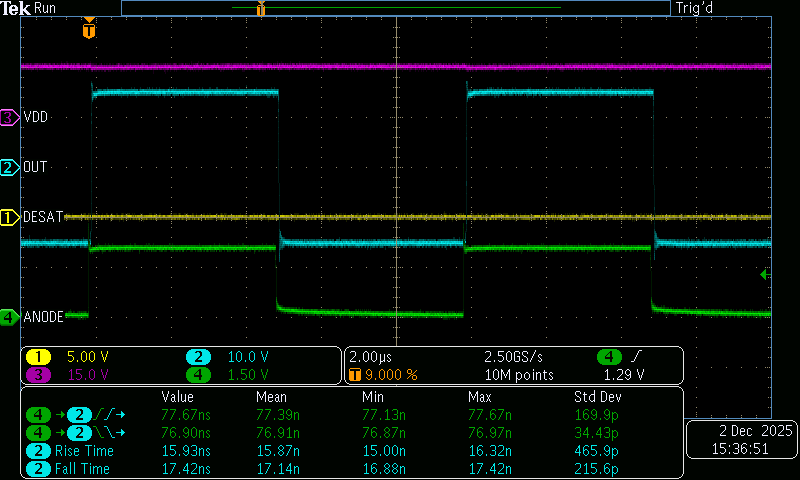Select the channel 2 OUT waveform marker

tap(10, 167)
